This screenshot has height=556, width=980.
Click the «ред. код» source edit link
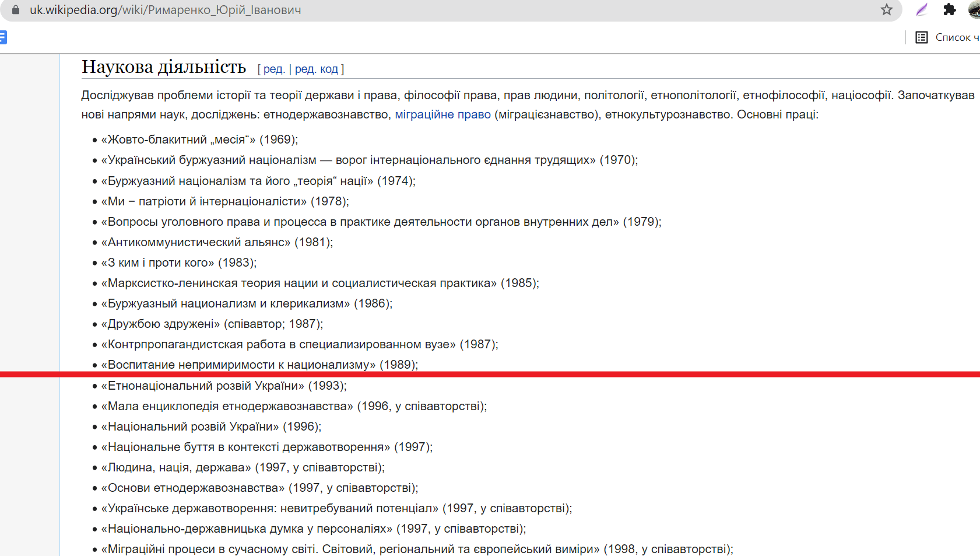pos(317,69)
